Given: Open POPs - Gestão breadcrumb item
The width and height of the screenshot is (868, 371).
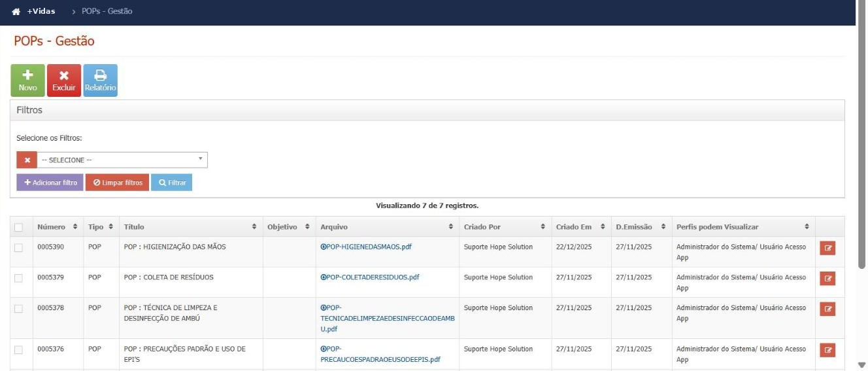Looking at the screenshot, I should (x=107, y=12).
